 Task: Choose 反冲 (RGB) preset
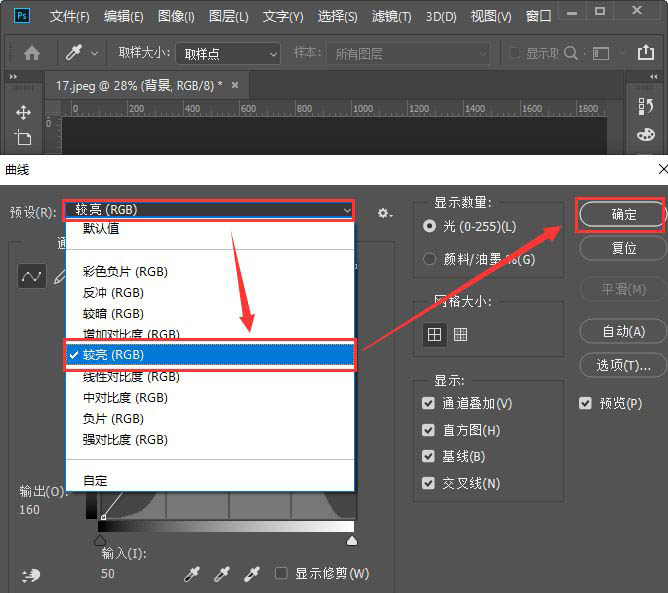210,293
